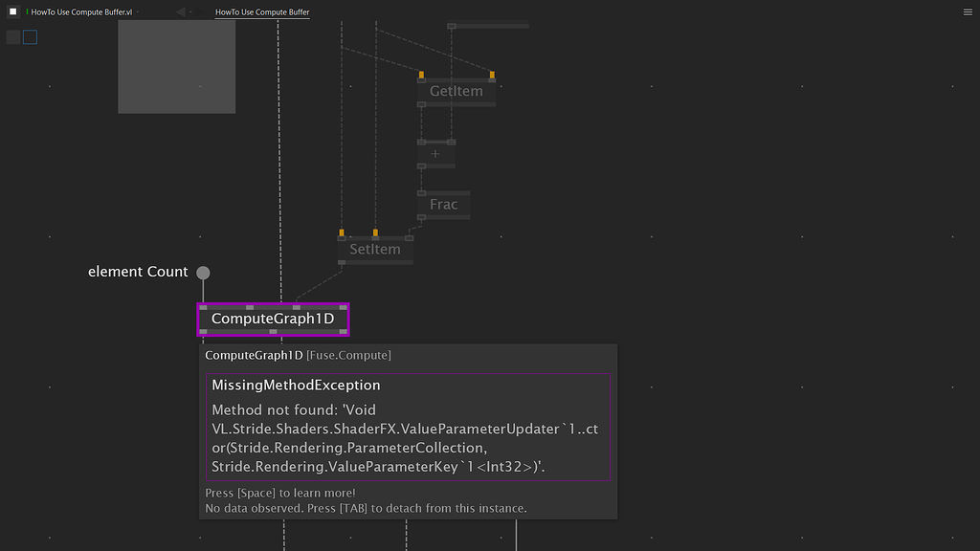Click the "No data observed" hint line
This screenshot has width=980, height=551.
tap(366, 509)
